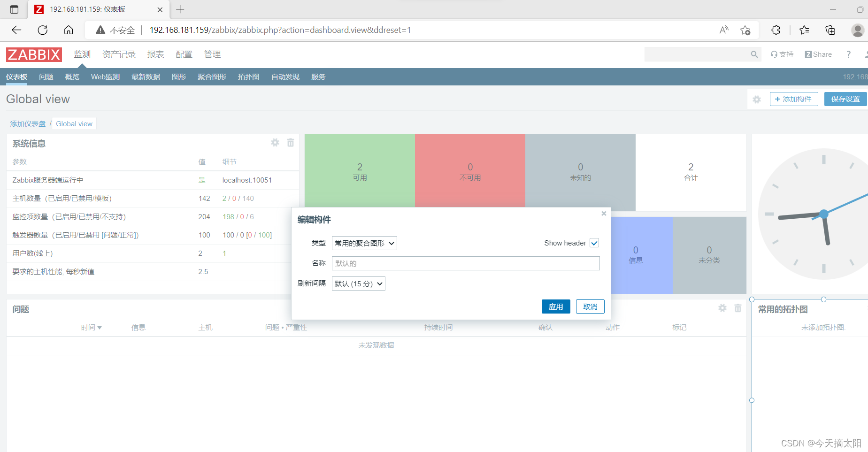Open 支持 support link
The width and height of the screenshot is (868, 452).
click(x=782, y=54)
